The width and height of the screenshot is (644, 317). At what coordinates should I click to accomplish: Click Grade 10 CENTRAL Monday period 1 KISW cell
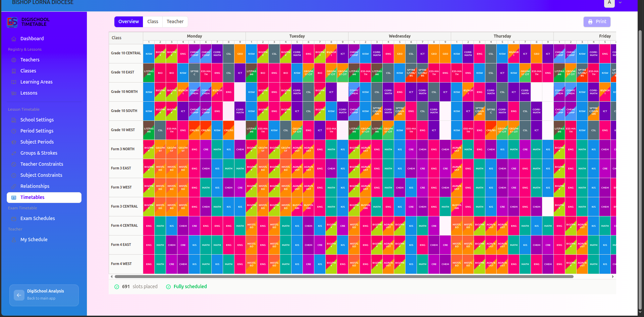(149, 54)
